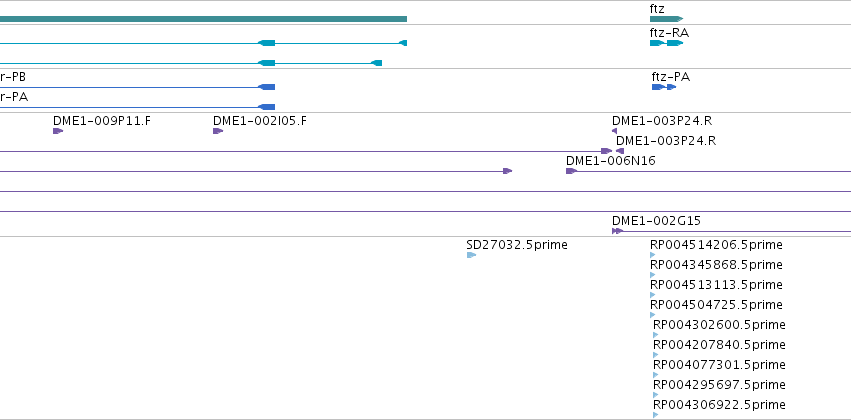Viewport: 851px width, 420px height.
Task: Select the purple arrow under DME1-006N16
Action: pos(571,171)
